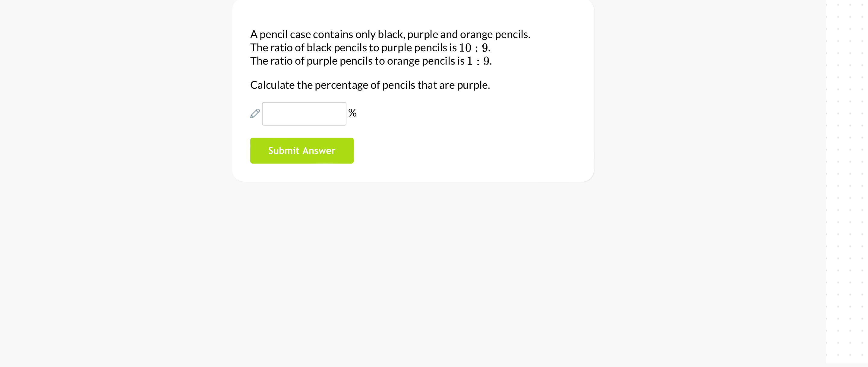The image size is (868, 367).
Task: Click the dotted pattern panel at the right edge
Action: [846, 182]
